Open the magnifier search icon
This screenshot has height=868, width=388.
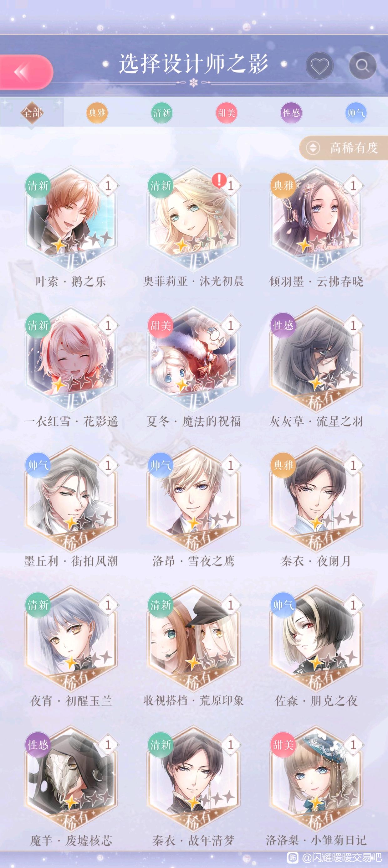click(x=362, y=65)
